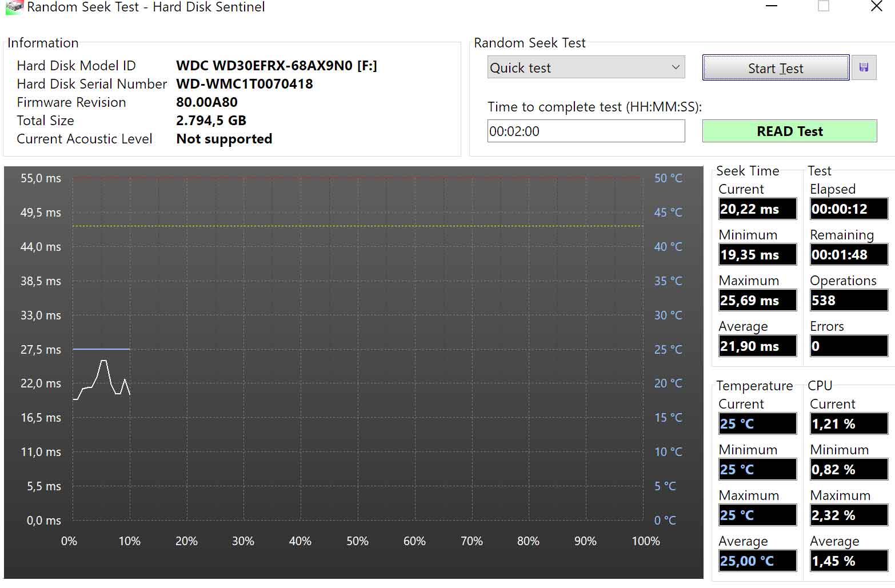895x588 pixels.
Task: Click the blue temperature line on the graph
Action: (101, 349)
